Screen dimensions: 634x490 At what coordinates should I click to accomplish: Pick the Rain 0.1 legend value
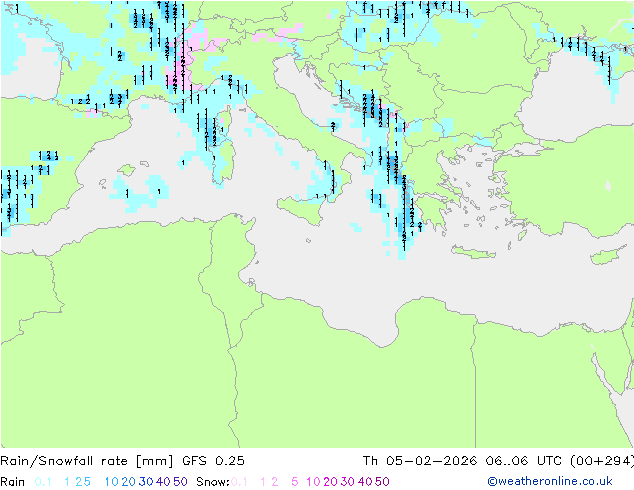pos(43,482)
